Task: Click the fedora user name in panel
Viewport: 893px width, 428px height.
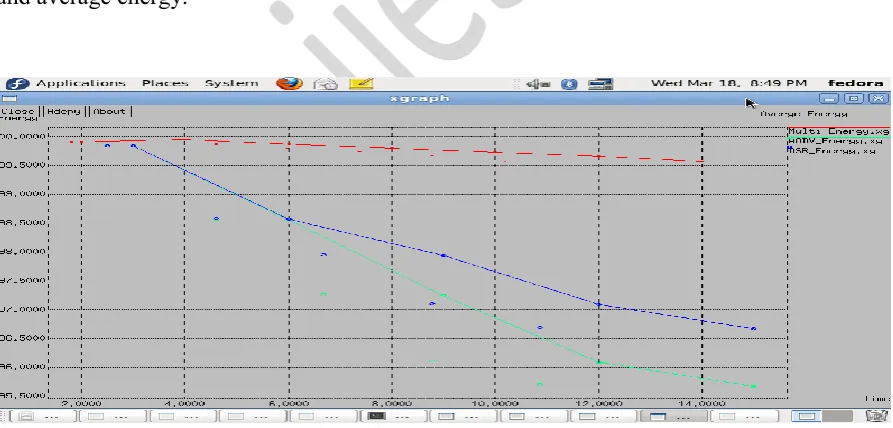Action: [855, 83]
